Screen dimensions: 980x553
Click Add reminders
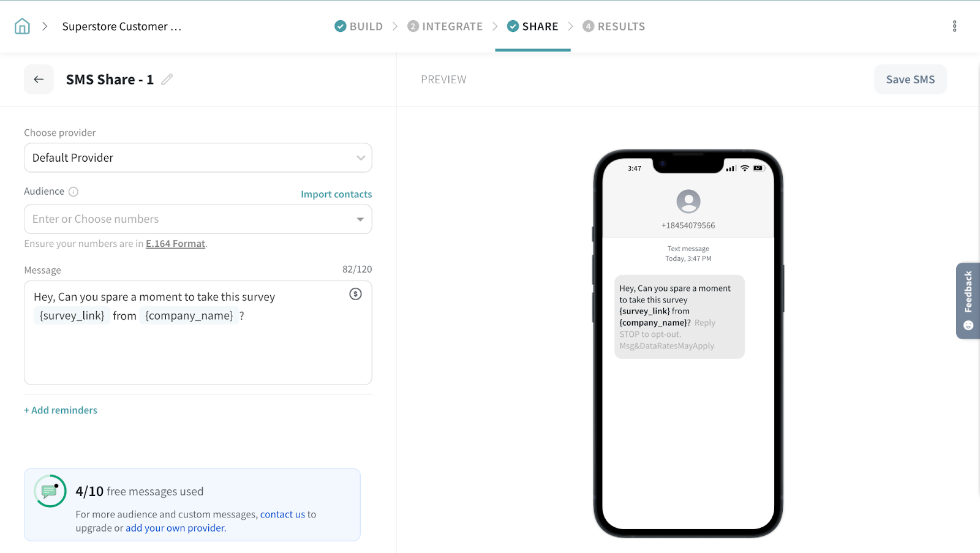pos(61,410)
